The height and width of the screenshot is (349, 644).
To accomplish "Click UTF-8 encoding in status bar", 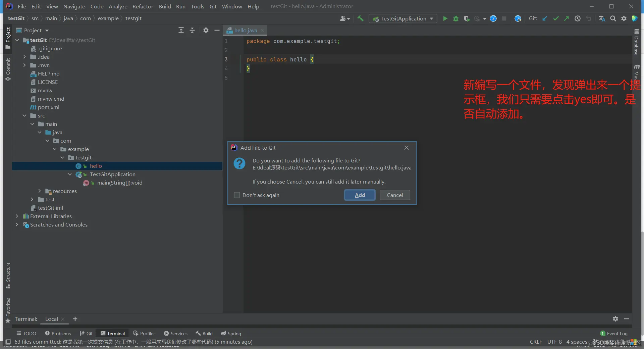I will tap(554, 342).
